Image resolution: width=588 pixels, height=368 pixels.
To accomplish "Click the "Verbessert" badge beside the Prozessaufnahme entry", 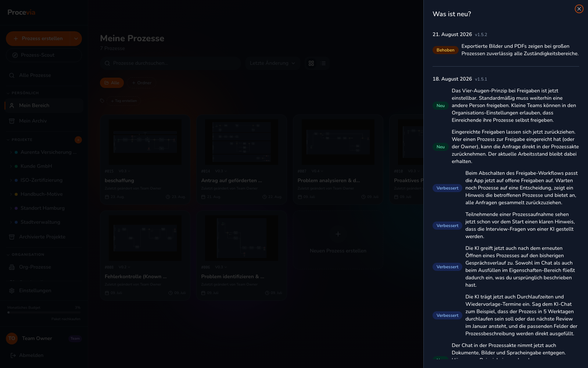I will (x=447, y=226).
